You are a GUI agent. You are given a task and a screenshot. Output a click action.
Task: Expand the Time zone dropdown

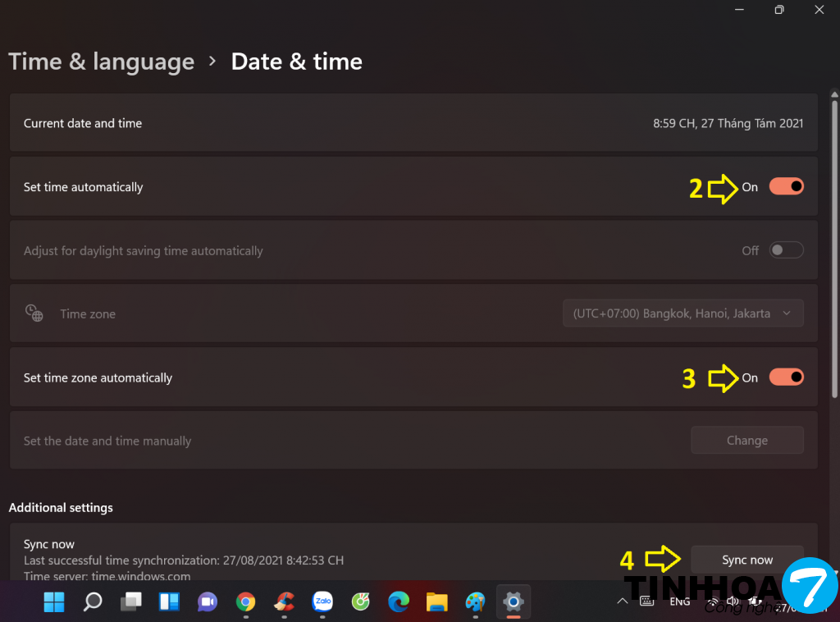point(682,313)
